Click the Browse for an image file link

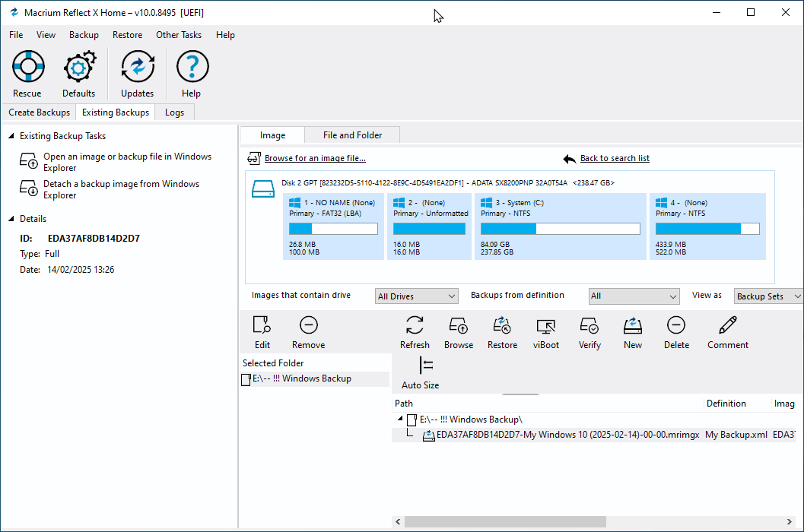pos(315,158)
